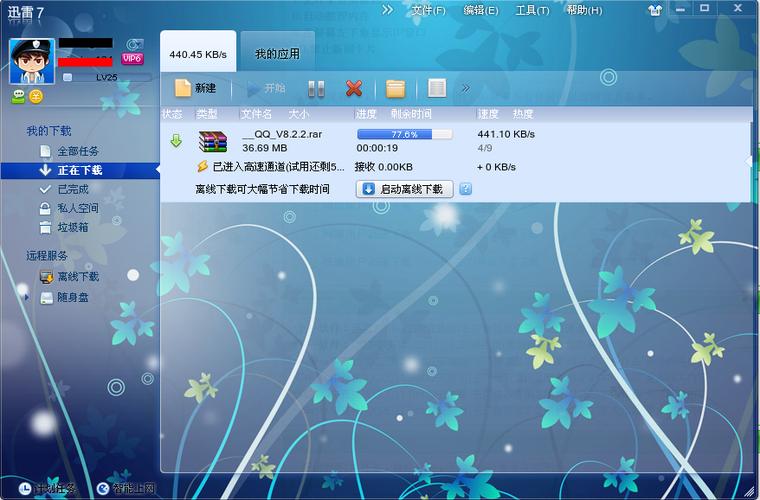Sort by 状态 column header
The image size is (760, 500).
coord(172,114)
